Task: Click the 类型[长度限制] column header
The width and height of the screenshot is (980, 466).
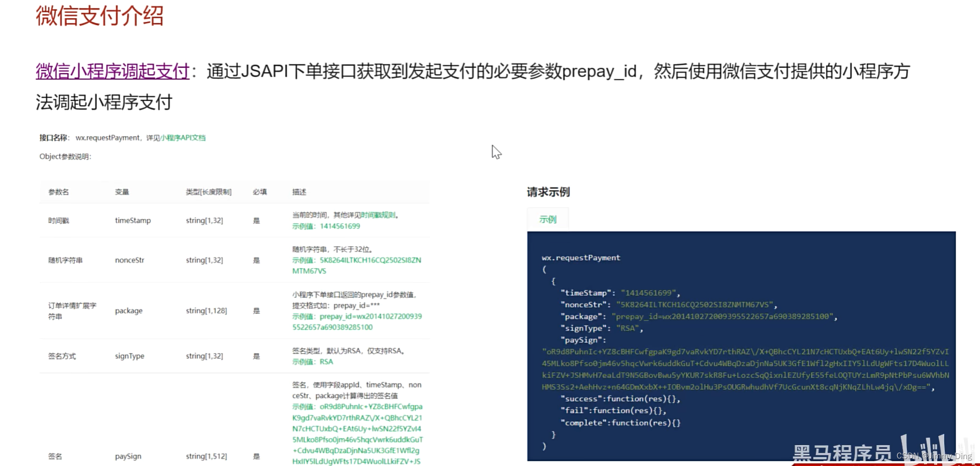Action: (209, 192)
